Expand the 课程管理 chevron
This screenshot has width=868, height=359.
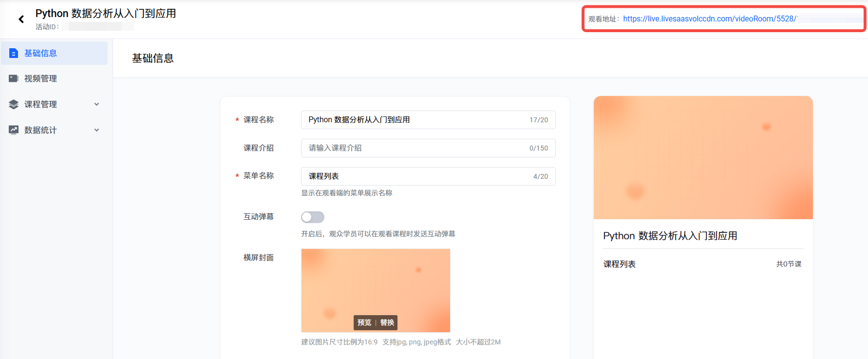pyautogui.click(x=96, y=104)
